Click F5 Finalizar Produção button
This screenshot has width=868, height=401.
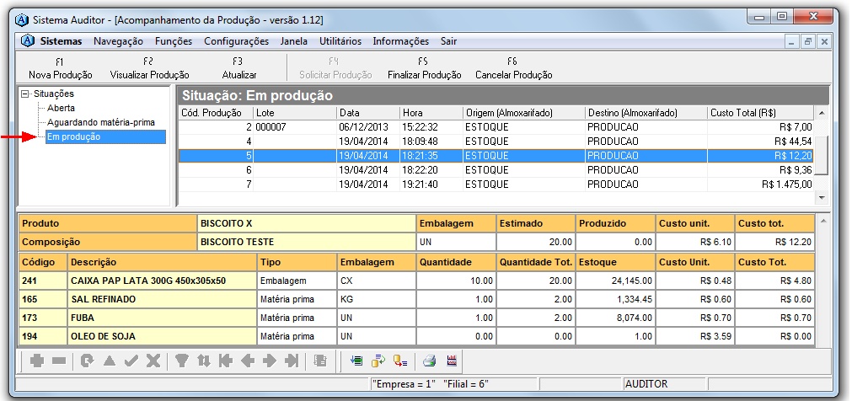[424, 68]
